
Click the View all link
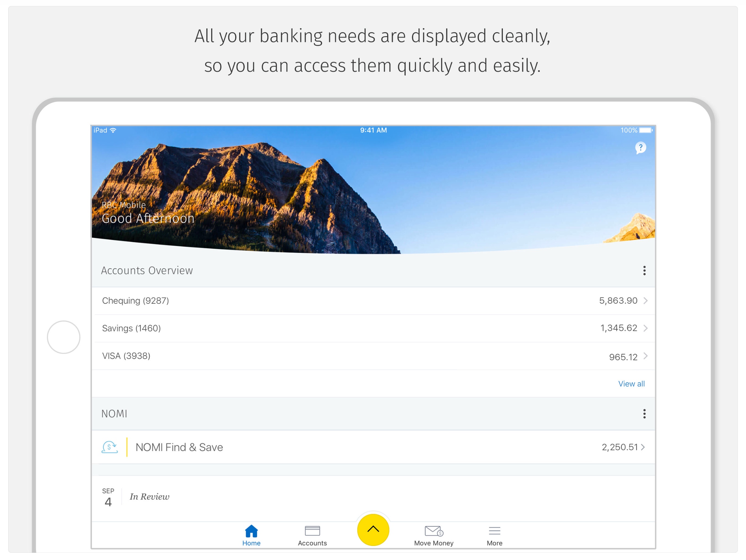pyautogui.click(x=631, y=384)
